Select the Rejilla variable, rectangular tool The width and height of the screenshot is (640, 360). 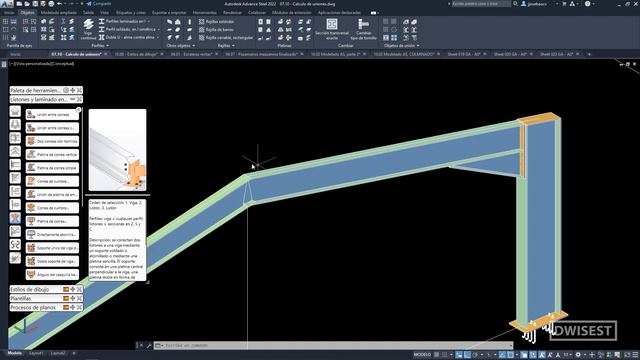click(x=226, y=38)
